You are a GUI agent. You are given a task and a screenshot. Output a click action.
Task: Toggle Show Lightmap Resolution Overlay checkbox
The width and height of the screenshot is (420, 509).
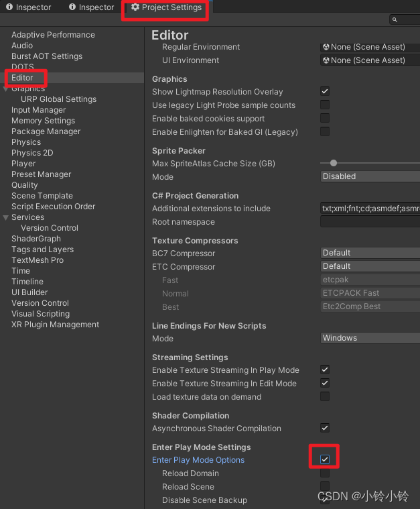(x=325, y=91)
